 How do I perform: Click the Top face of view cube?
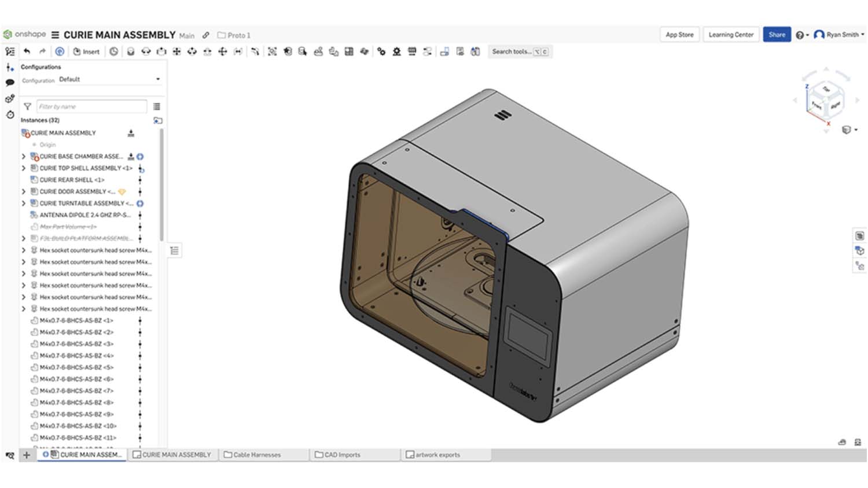[826, 89]
